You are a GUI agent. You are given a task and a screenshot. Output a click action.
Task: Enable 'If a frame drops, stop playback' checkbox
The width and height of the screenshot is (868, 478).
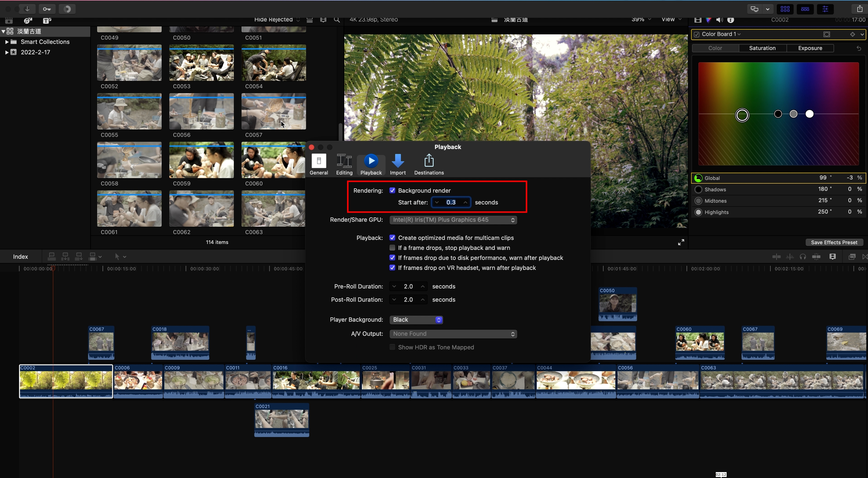392,248
